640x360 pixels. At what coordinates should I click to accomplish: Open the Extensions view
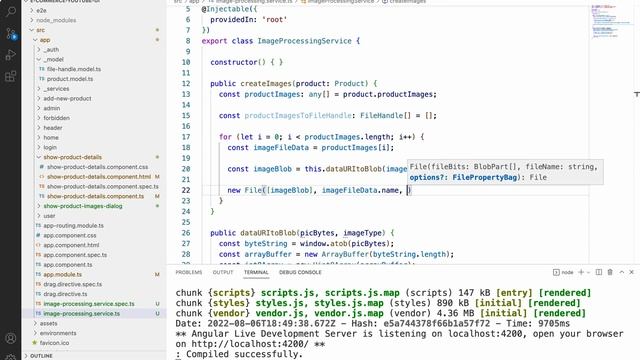[11, 76]
